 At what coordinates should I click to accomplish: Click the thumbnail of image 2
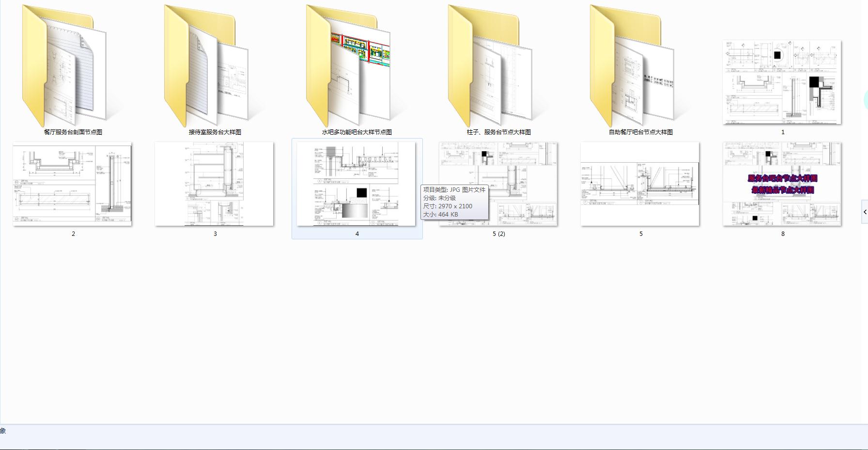pos(72,184)
